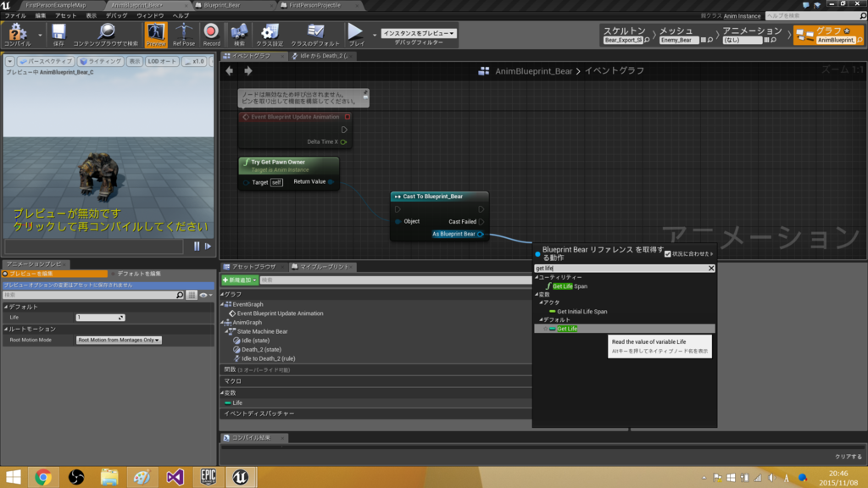868x488 pixels.
Task: Open Visual Studio from the taskbar
Action: [175, 477]
